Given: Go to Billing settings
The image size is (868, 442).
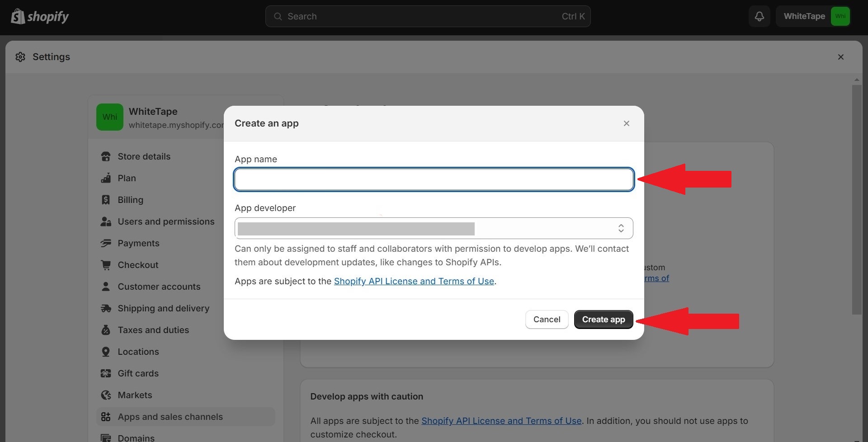Looking at the screenshot, I should point(130,200).
